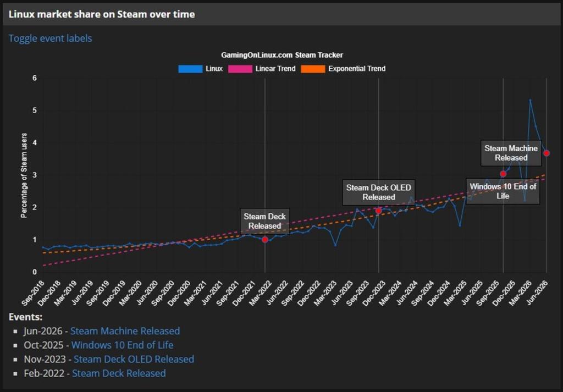Click the 'Jun-2026' x-axis label

[537, 292]
